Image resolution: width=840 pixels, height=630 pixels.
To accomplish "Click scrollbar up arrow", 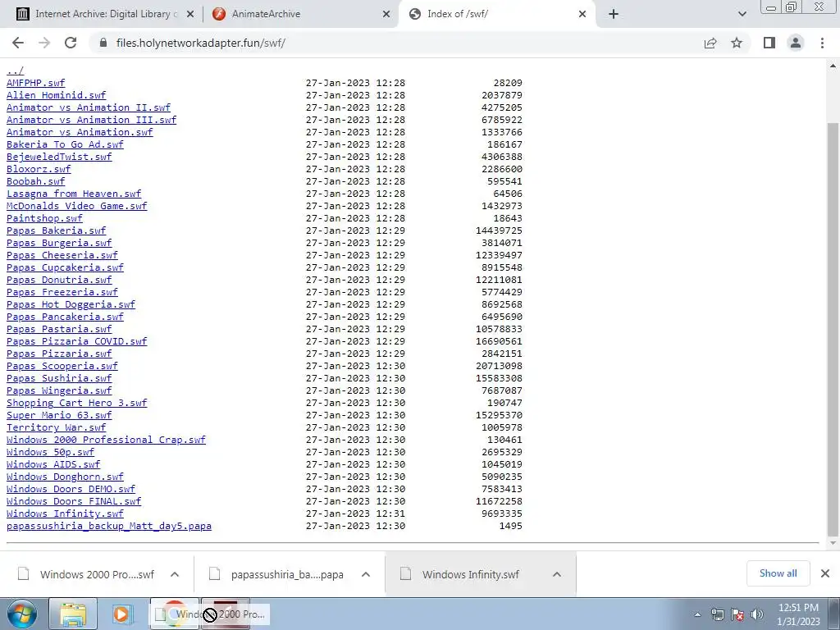I will coord(833,66).
